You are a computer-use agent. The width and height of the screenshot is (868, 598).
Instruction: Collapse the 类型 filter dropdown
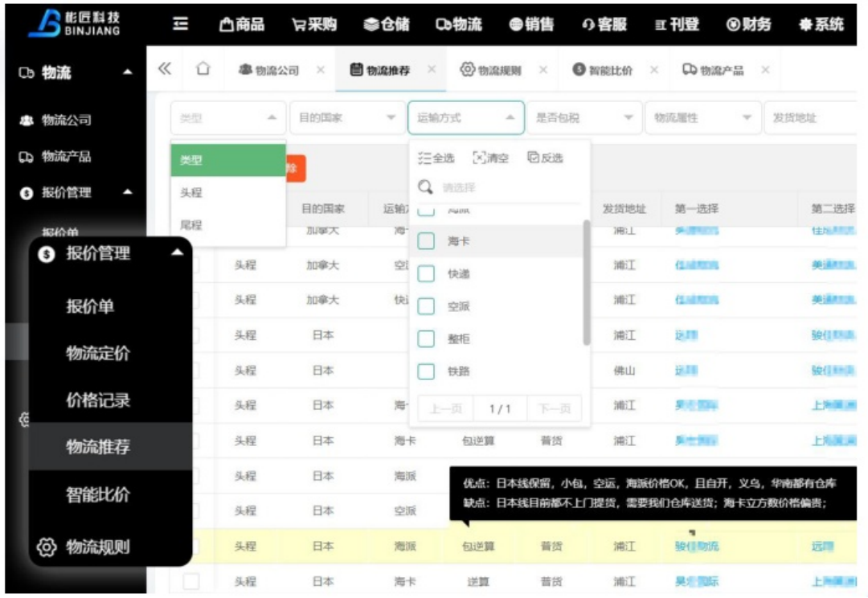tap(228, 117)
